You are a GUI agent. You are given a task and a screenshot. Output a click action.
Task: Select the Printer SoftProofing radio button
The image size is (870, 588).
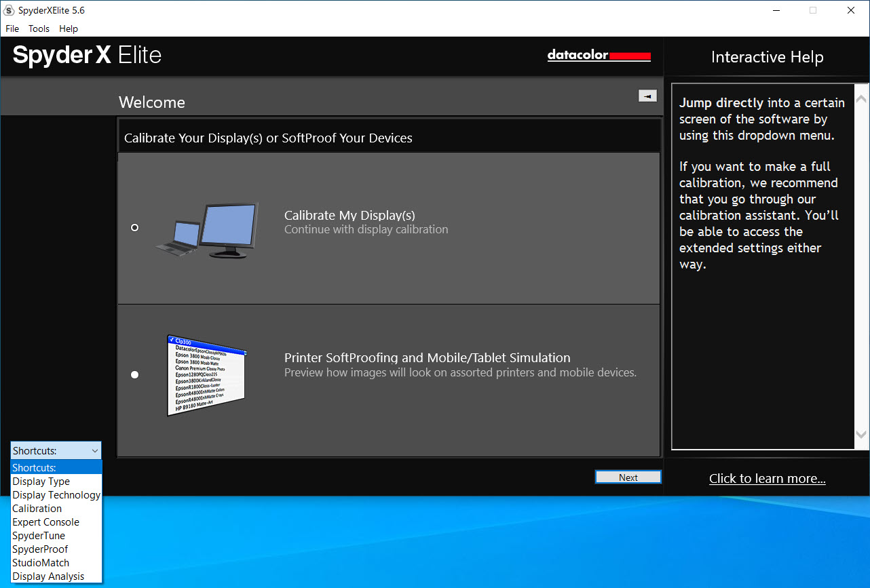coord(134,374)
